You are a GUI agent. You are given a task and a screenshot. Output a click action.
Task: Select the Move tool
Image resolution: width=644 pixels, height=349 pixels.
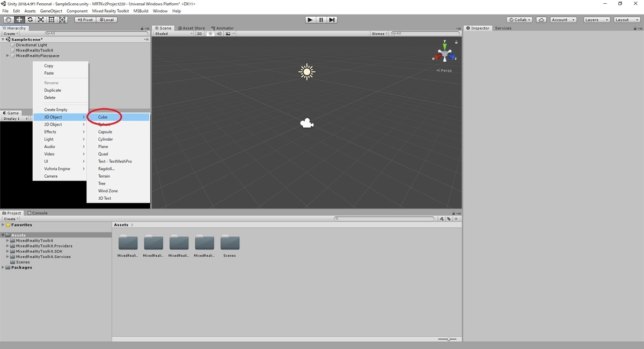pos(19,20)
